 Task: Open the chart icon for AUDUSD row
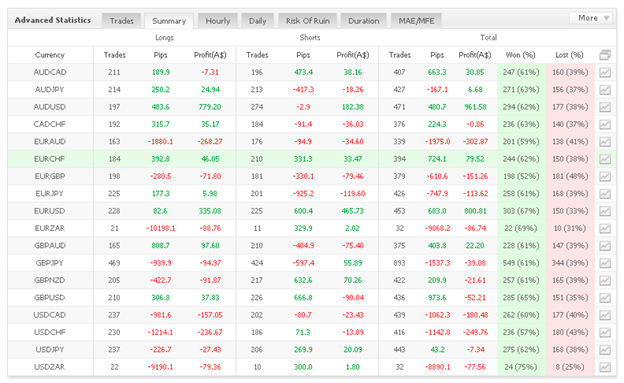click(605, 107)
